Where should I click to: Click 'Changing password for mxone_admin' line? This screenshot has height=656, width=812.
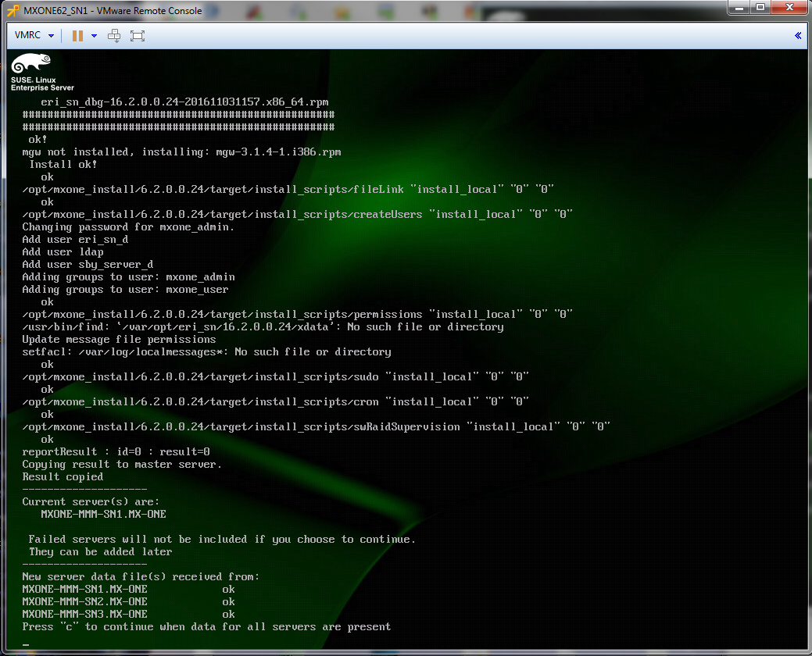pyautogui.click(x=128, y=226)
